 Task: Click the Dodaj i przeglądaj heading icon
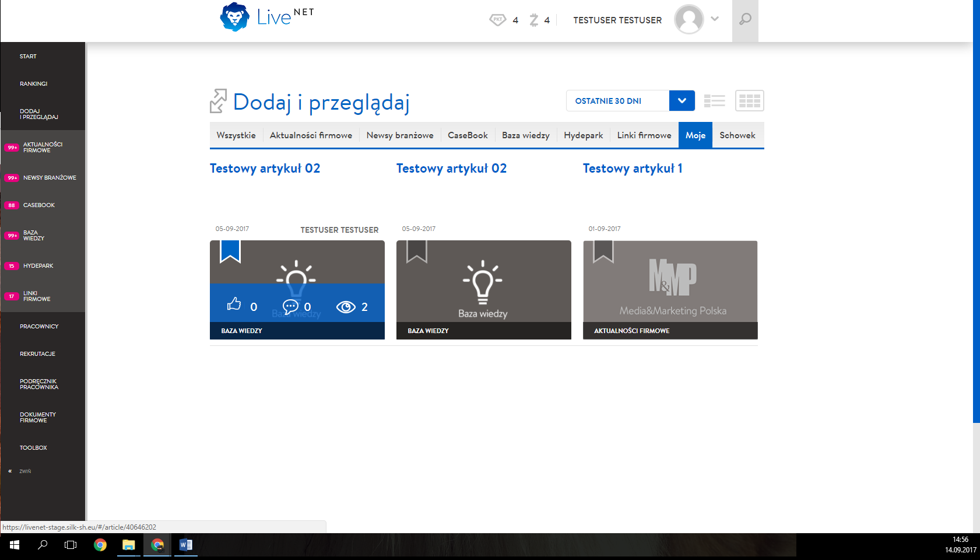(218, 101)
